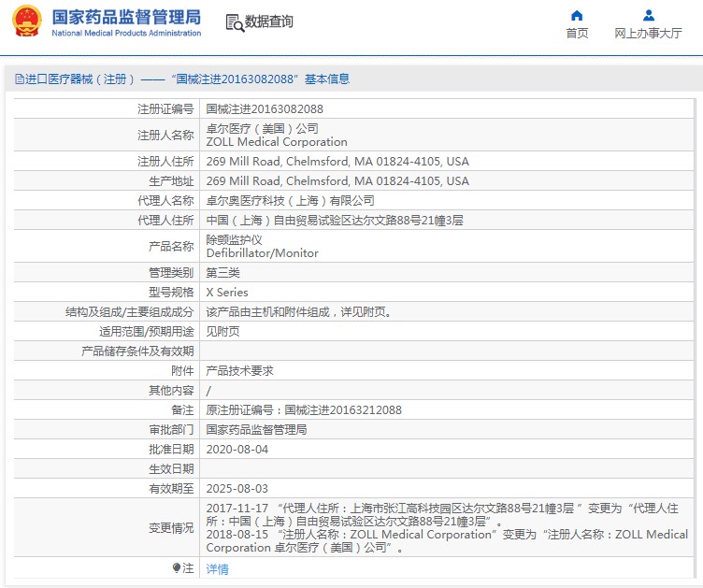This screenshot has width=703, height=588.
Task: Click National Medical Products Administration text
Action: 126,33
